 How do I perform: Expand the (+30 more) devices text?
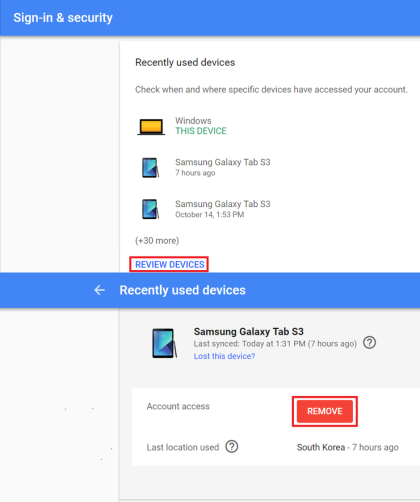click(157, 241)
